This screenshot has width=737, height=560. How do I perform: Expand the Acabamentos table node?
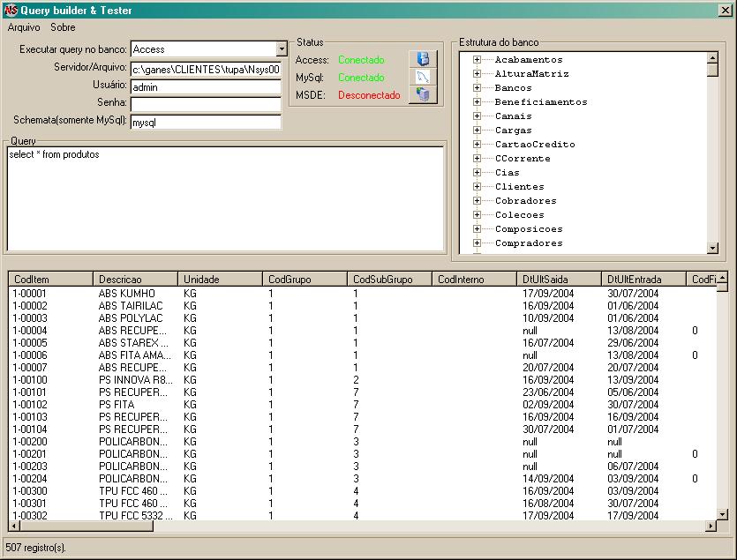(x=477, y=60)
